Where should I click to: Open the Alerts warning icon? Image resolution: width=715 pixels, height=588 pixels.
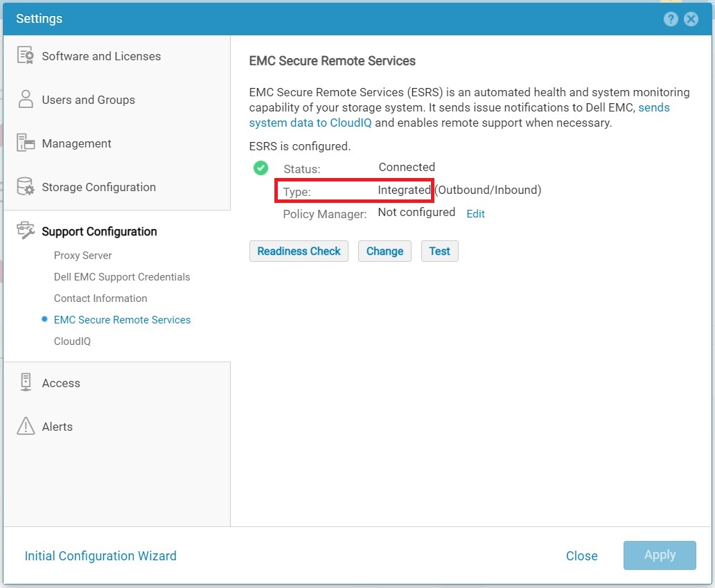click(x=25, y=426)
